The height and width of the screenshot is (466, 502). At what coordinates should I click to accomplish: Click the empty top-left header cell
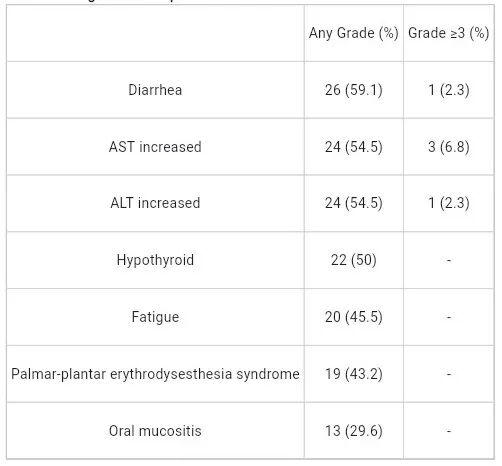[155, 33]
